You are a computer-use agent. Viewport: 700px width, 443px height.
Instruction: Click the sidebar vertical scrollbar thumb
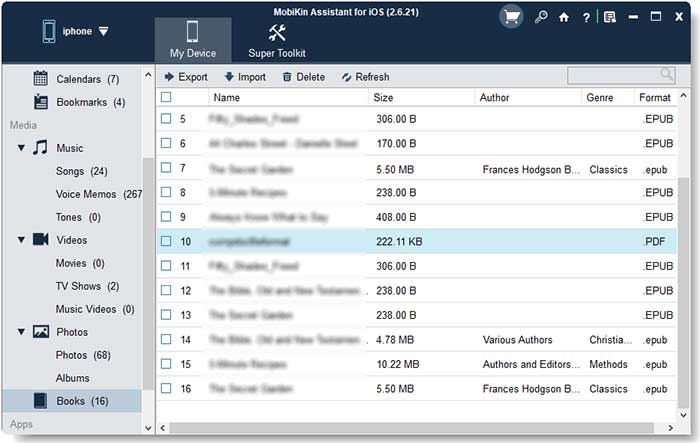coord(148,273)
